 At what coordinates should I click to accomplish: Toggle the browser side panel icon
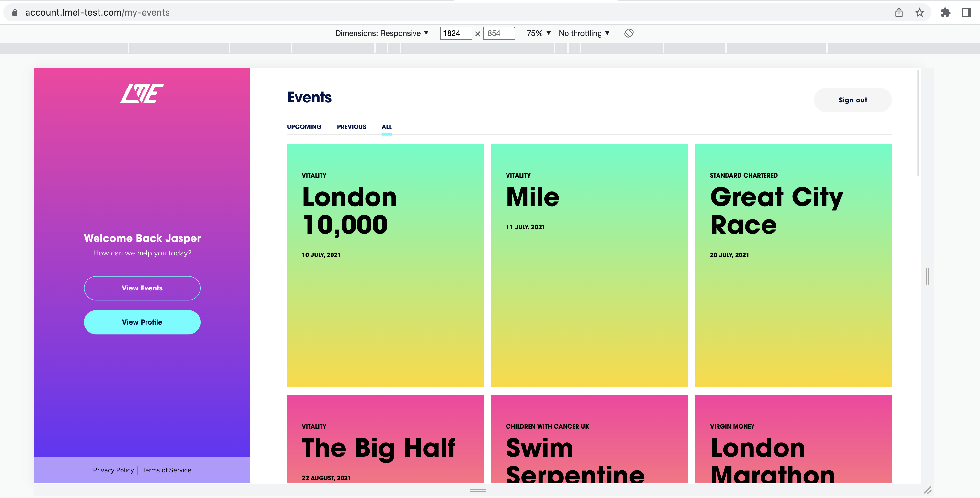coord(966,13)
